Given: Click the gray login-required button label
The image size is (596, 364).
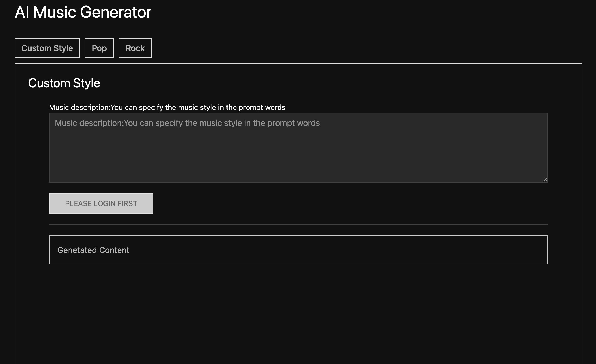Looking at the screenshot, I should point(101,203).
